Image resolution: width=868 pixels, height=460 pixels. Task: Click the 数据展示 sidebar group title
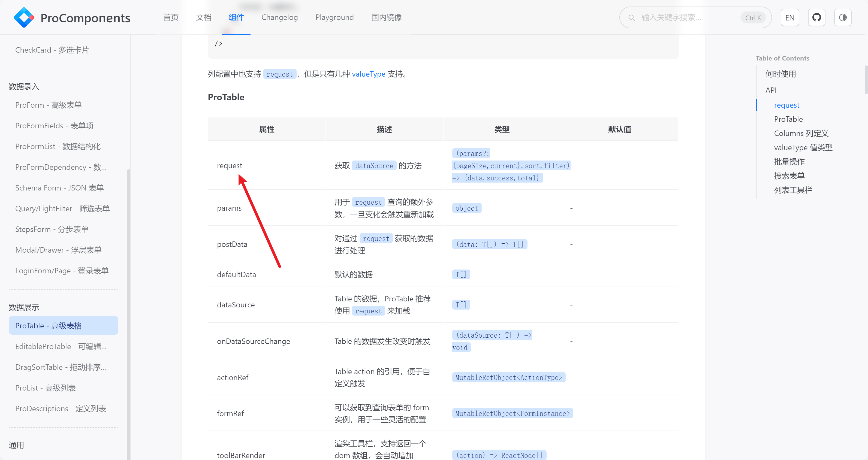click(x=24, y=307)
